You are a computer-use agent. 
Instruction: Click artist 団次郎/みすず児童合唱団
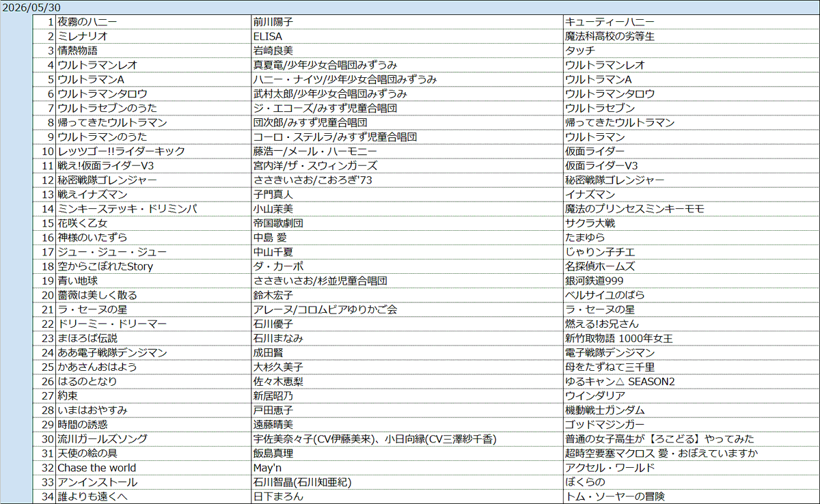click(x=310, y=122)
